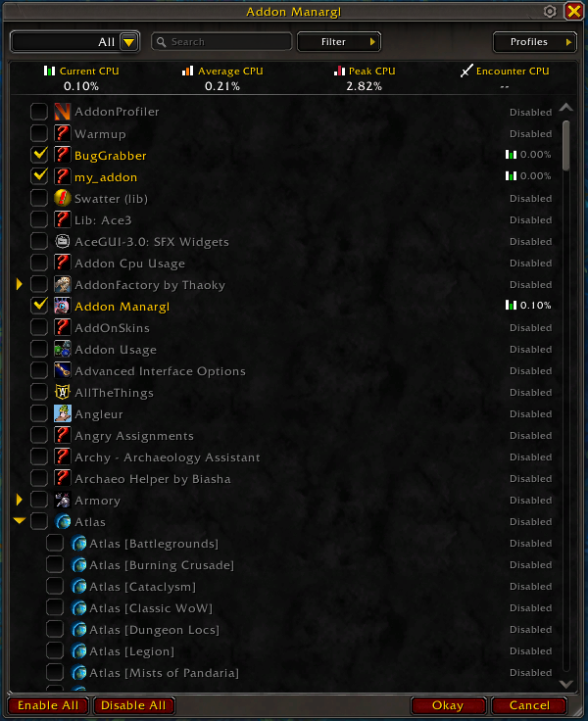588x721 pixels.
Task: Click the Advanced Interface Options icon
Action: pos(62,370)
